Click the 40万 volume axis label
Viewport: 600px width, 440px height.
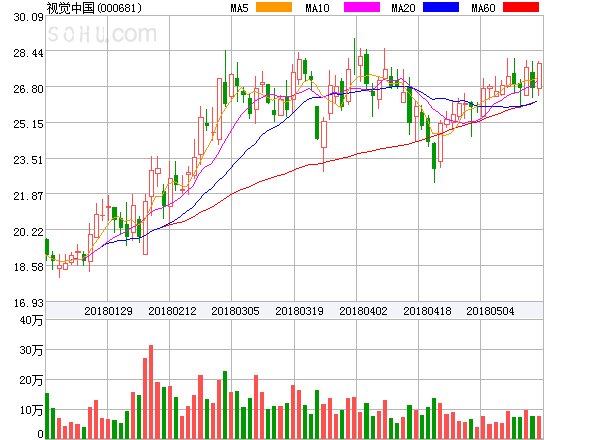click(x=31, y=321)
